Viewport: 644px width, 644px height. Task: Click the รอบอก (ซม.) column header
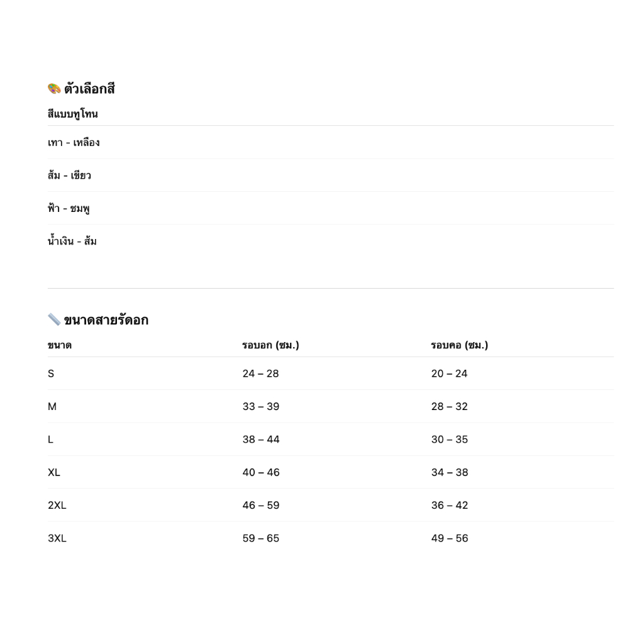pyautogui.click(x=270, y=345)
